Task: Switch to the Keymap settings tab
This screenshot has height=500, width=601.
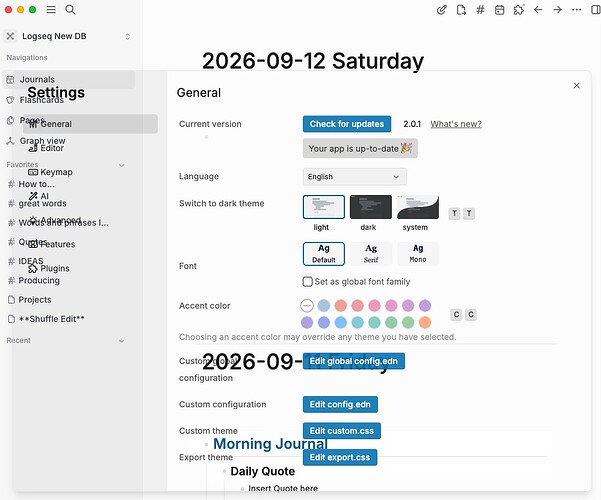Action: (50, 172)
